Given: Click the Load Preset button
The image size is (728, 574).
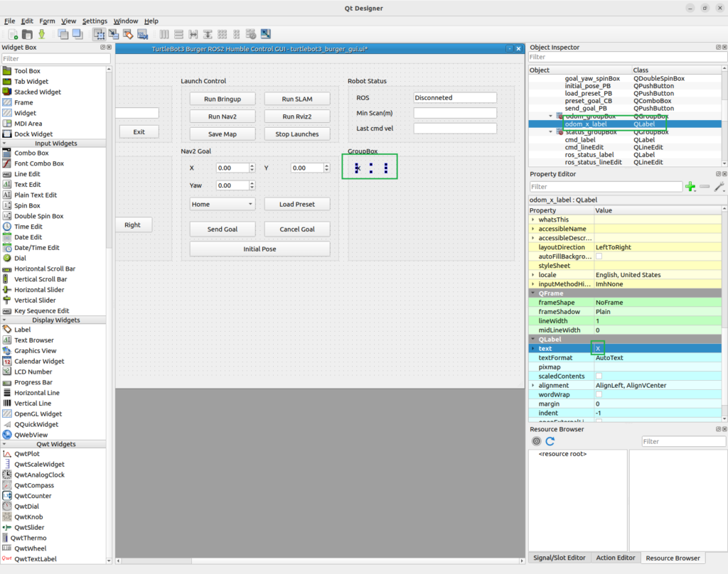Looking at the screenshot, I should coord(297,204).
